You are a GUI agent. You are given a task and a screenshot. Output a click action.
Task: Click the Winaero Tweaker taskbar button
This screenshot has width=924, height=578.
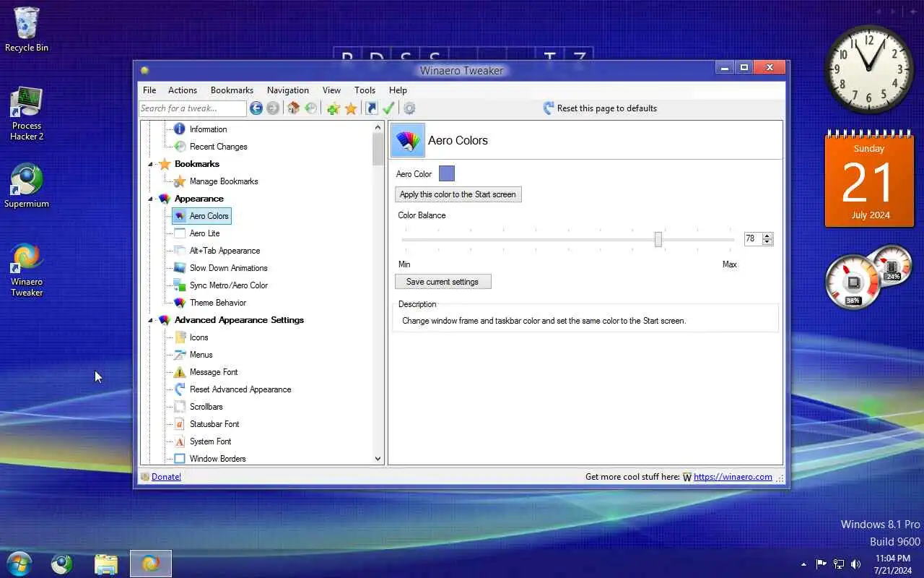pyautogui.click(x=151, y=564)
